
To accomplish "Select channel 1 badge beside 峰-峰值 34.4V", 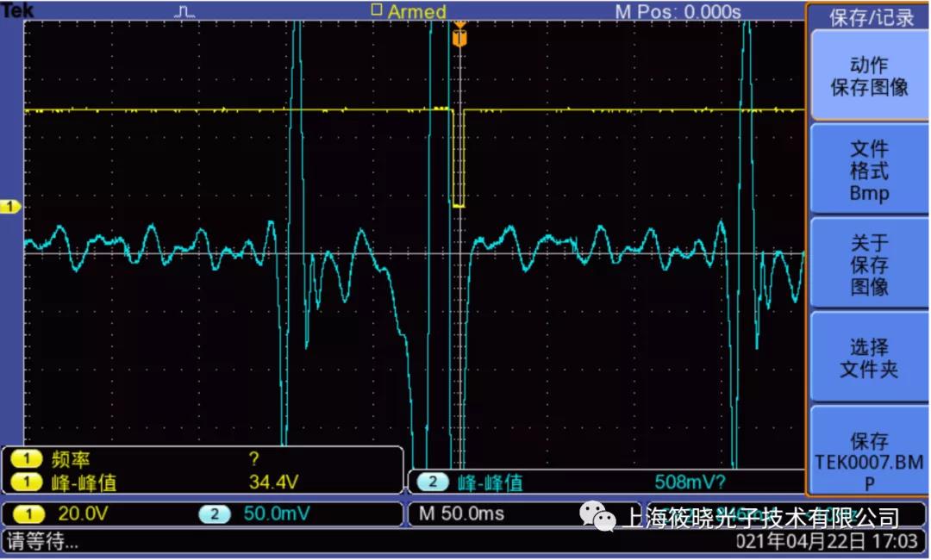I will [x=27, y=482].
